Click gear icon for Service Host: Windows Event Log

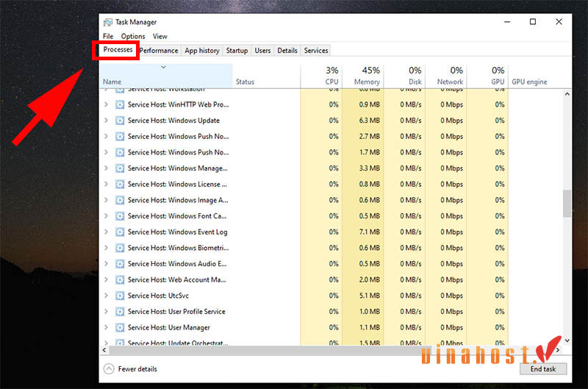120,232
